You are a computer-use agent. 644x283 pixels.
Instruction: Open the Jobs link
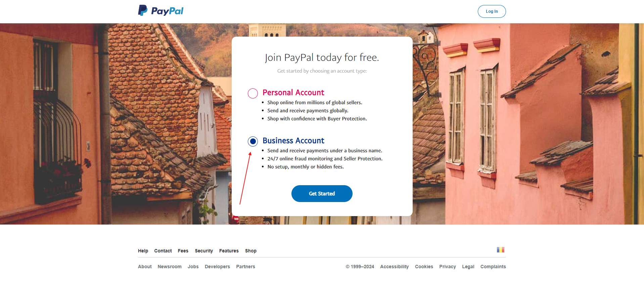(x=193, y=267)
